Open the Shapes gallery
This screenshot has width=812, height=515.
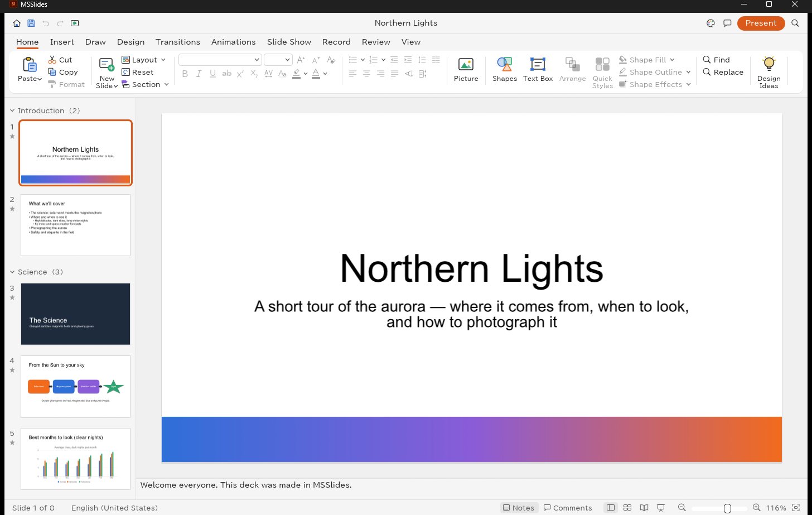505,70
